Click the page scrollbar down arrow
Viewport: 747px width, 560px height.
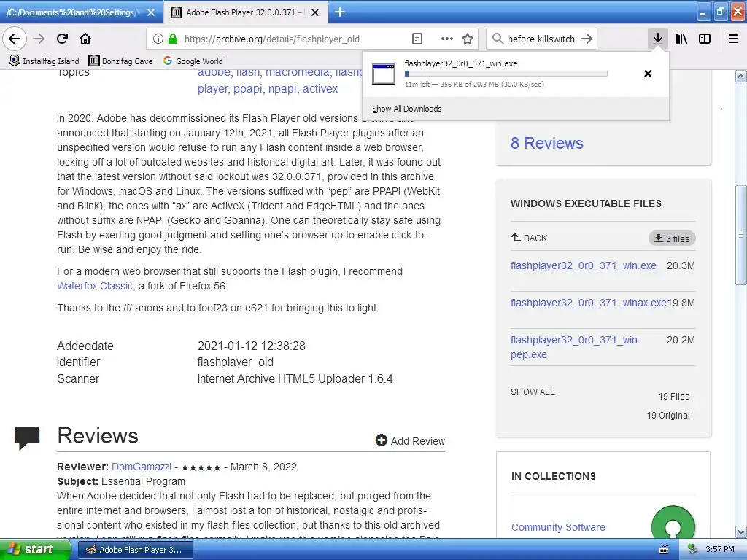[x=740, y=532]
